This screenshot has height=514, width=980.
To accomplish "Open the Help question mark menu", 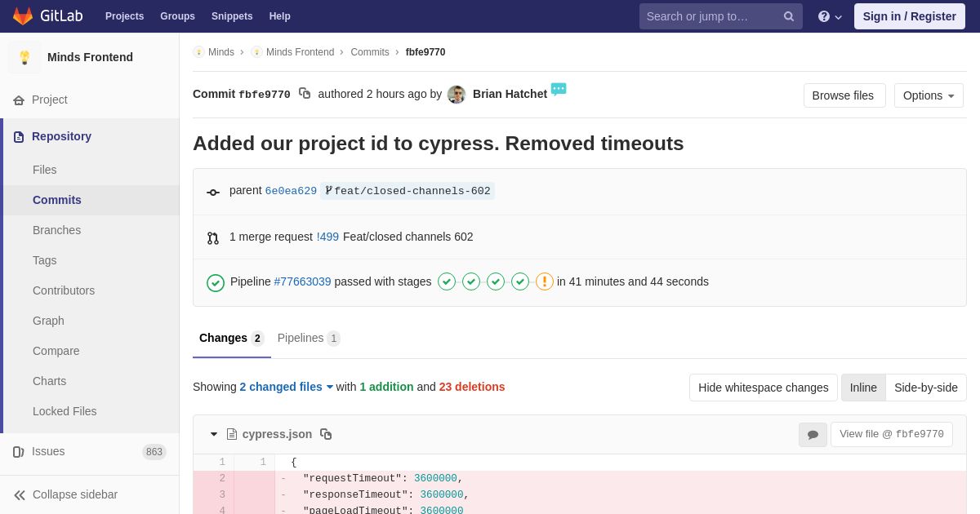I will click(830, 16).
